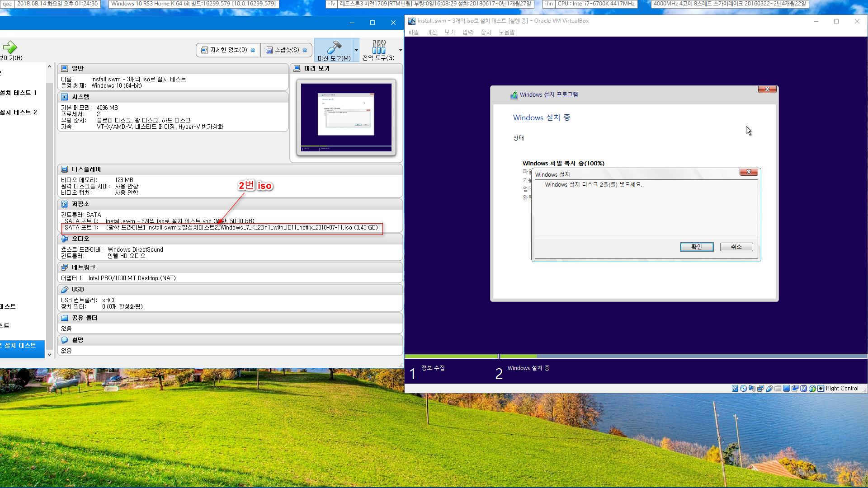The width and height of the screenshot is (868, 488).
Task: Open the 파일 (File) menu in VM window
Action: [413, 32]
